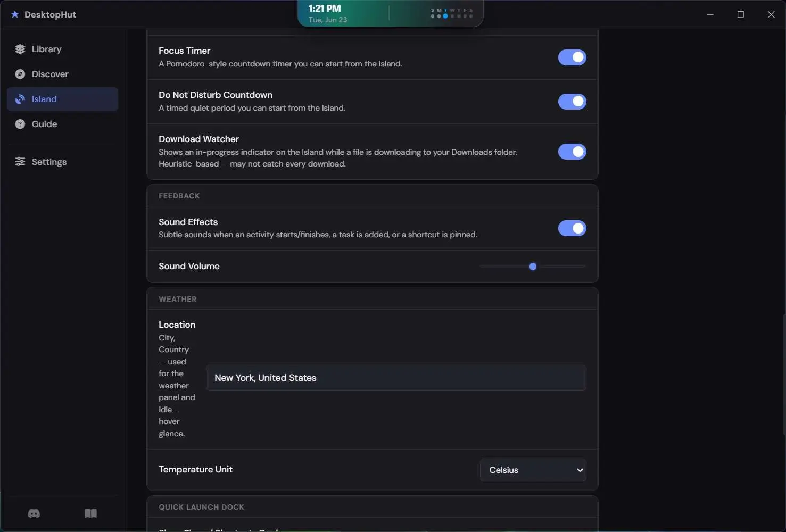Click the DesktopHut star logo icon
Image resolution: width=786 pixels, height=532 pixels.
(x=15, y=14)
